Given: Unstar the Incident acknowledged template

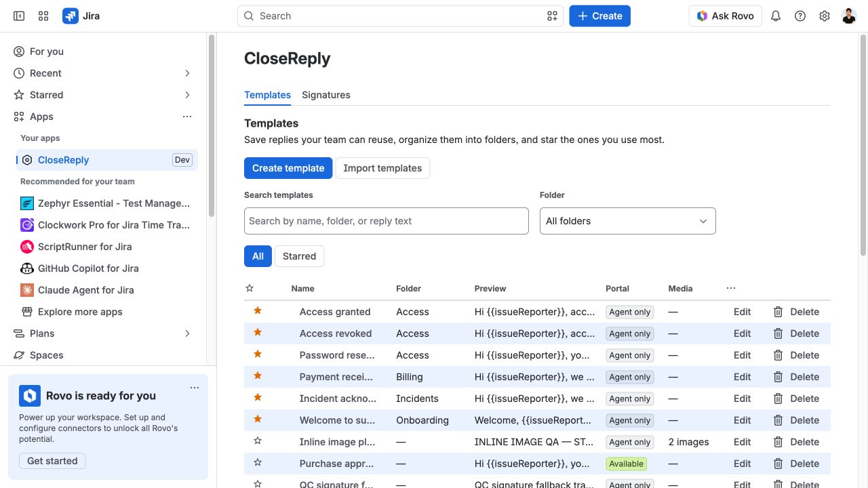Looking at the screenshot, I should [258, 397].
